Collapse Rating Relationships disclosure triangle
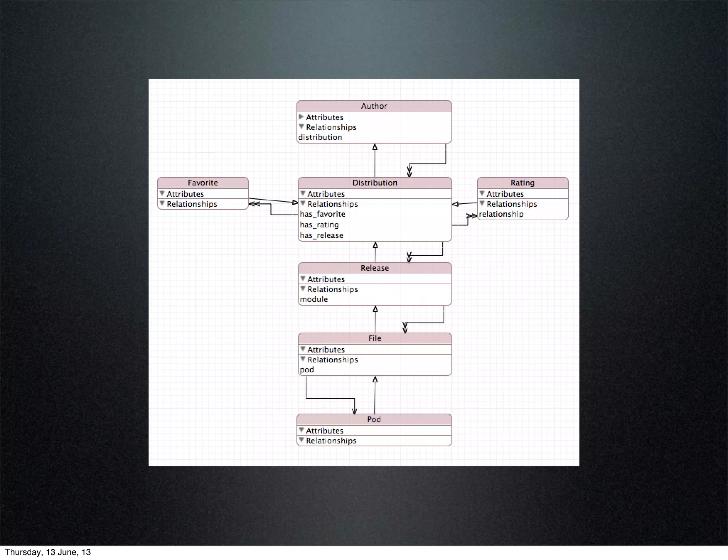This screenshot has width=728, height=560. (482, 204)
